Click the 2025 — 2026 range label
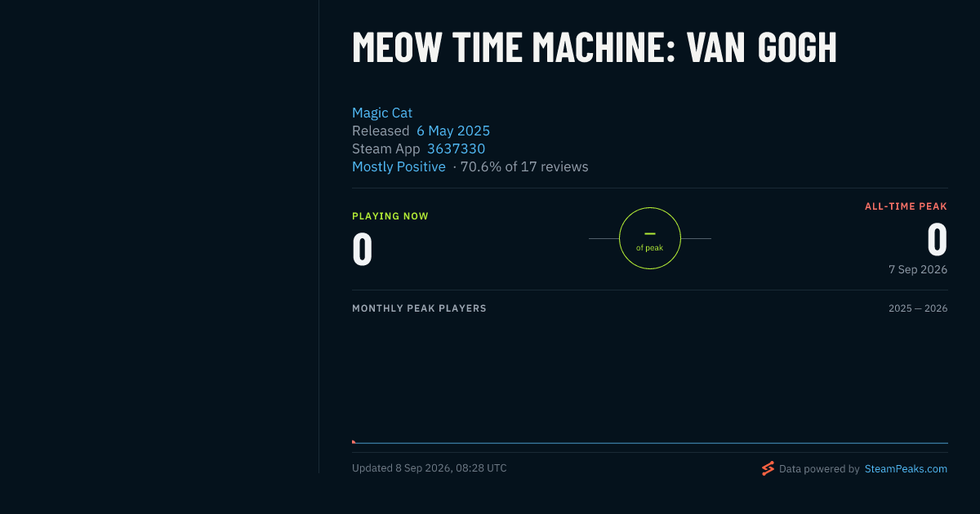This screenshot has height=514, width=980. click(x=918, y=308)
